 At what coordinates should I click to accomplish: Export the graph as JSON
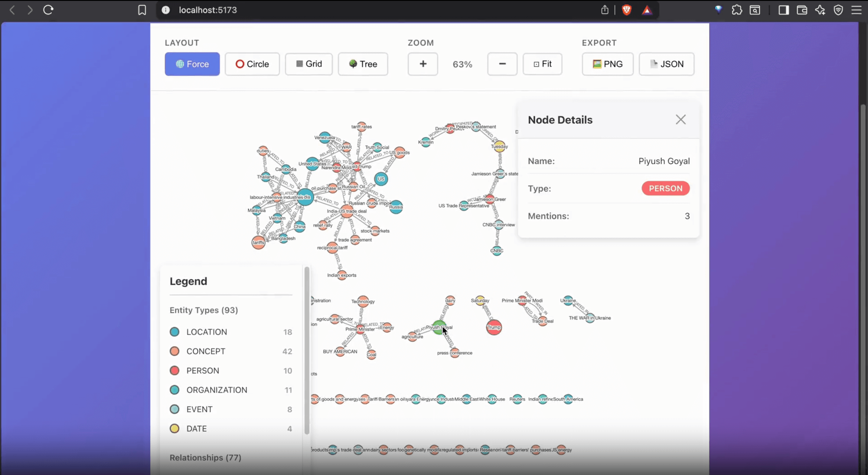tap(666, 64)
